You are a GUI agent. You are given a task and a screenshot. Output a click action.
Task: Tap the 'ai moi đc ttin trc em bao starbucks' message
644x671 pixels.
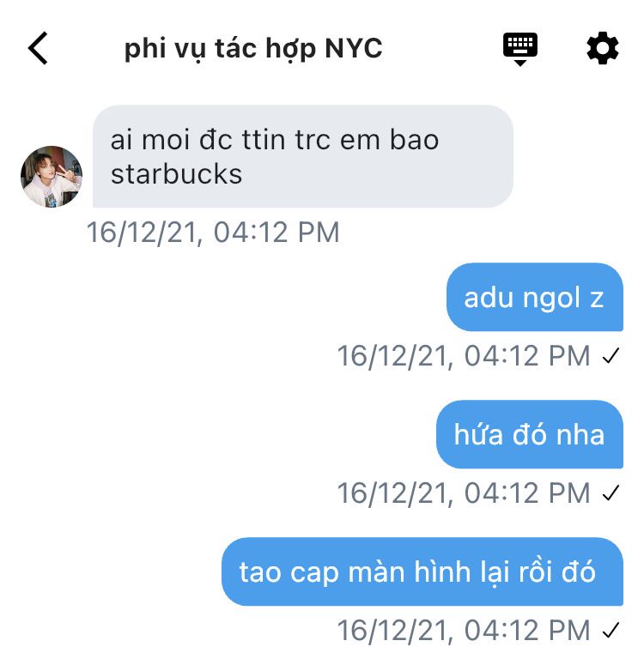303,157
